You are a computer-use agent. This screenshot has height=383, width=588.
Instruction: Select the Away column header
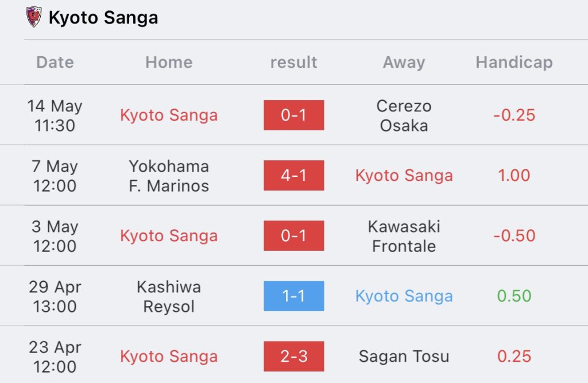click(x=404, y=62)
